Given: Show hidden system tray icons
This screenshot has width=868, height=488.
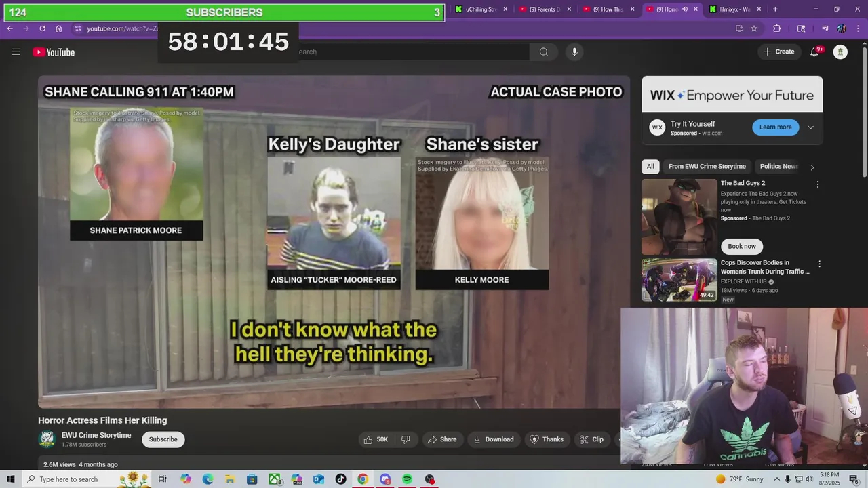Looking at the screenshot, I should tap(776, 479).
